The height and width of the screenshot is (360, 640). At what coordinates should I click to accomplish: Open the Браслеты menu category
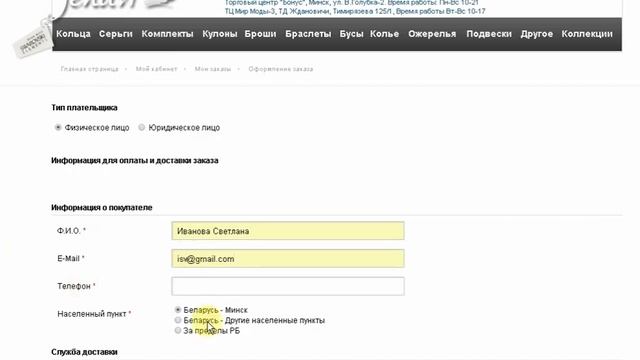click(308, 34)
